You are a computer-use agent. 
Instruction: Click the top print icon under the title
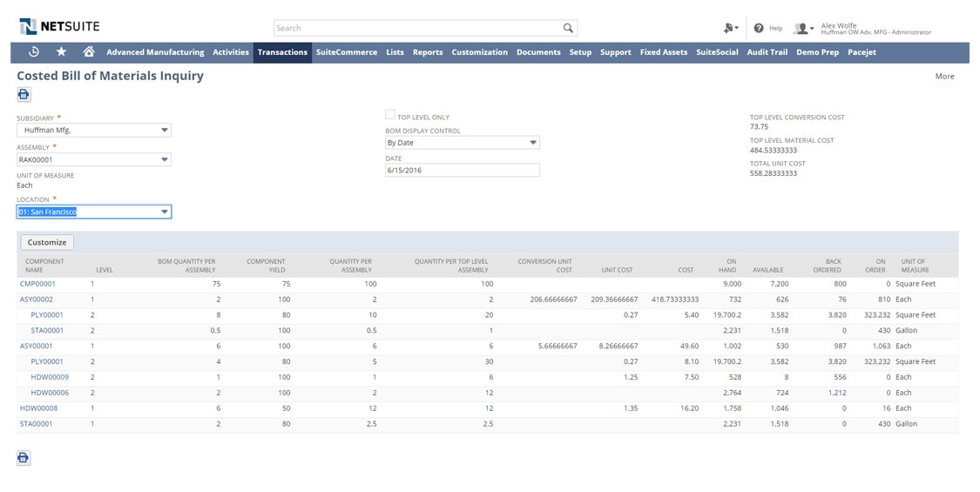click(24, 94)
